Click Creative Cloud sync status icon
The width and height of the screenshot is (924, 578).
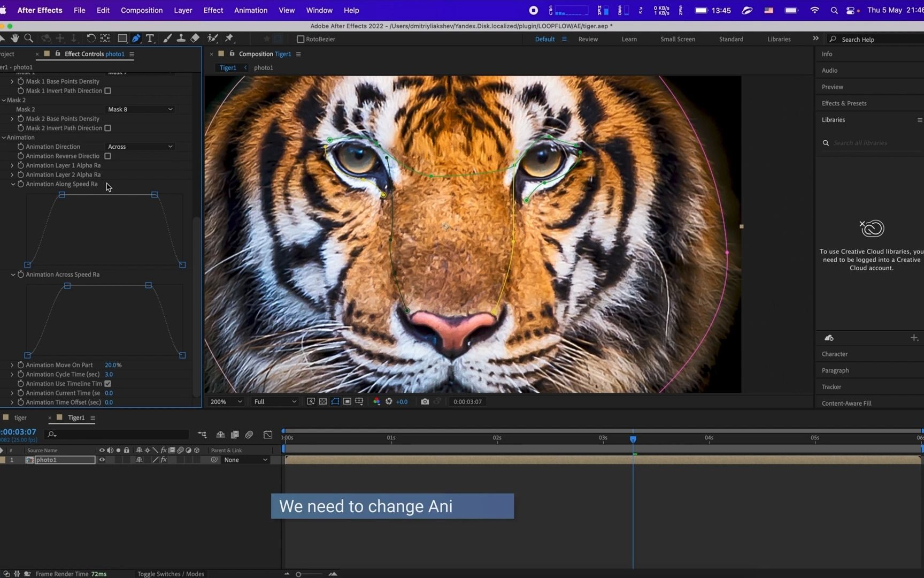(x=829, y=338)
